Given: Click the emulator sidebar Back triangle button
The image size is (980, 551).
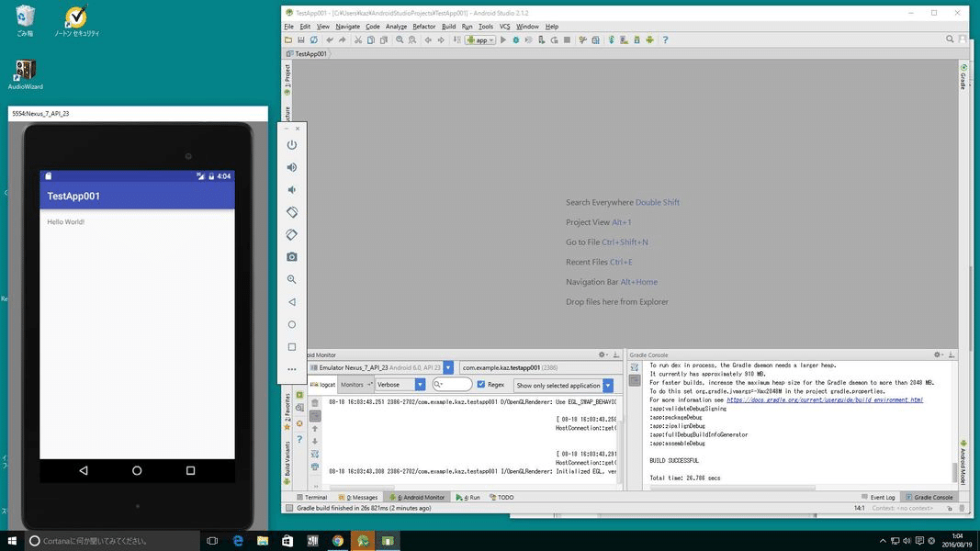Looking at the screenshot, I should coord(292,302).
